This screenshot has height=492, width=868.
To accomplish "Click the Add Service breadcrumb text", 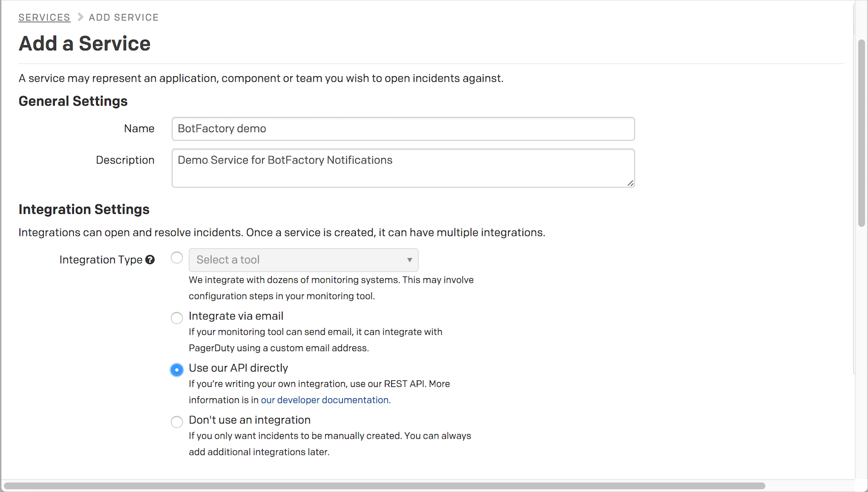I will tap(124, 17).
